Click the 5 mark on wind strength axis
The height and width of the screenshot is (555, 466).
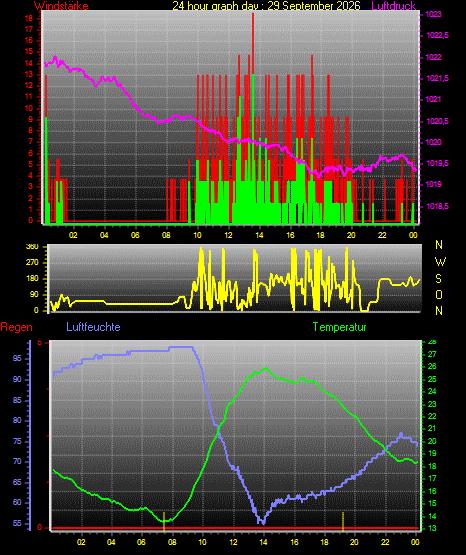30,165
